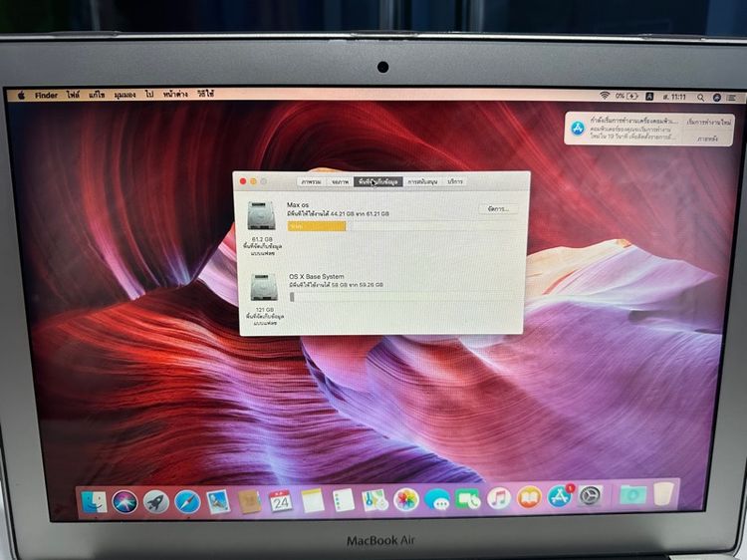This screenshot has width=747, height=560.
Task: Click the 'OS X Base System' volume name
Action: (x=317, y=276)
